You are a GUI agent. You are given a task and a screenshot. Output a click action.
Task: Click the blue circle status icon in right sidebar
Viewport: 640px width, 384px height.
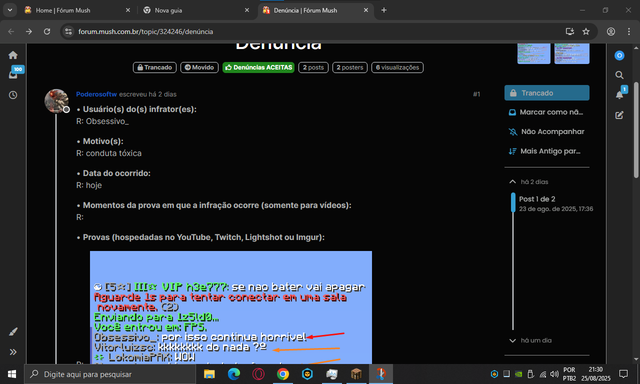point(619,55)
